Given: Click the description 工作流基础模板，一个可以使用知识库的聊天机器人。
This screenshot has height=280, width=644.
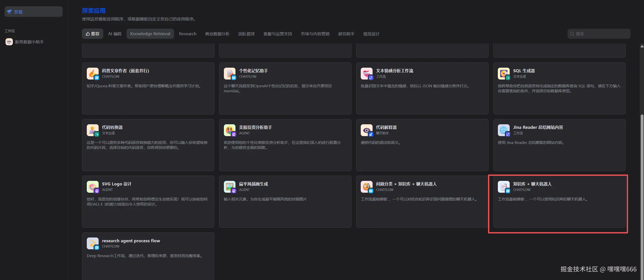Looking at the screenshot, I should point(543,199).
